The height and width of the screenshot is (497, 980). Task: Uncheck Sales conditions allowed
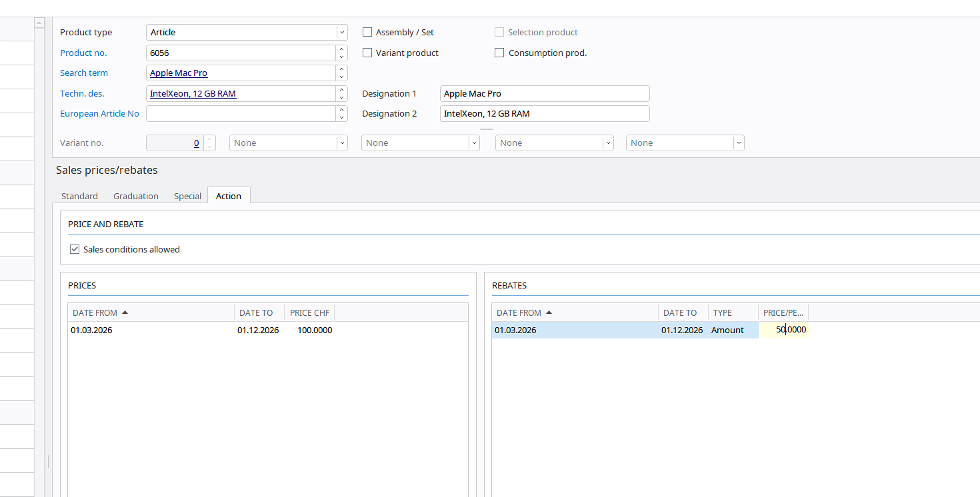pyautogui.click(x=75, y=249)
